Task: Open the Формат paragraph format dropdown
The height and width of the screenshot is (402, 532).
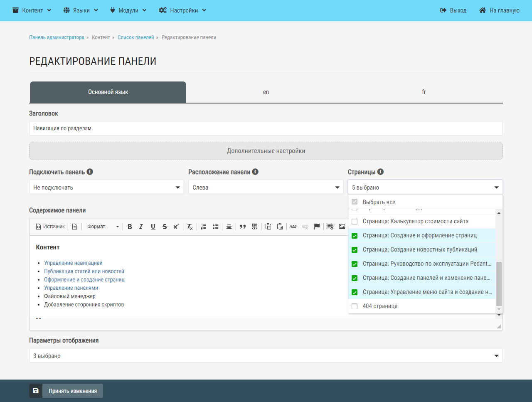Action: coord(103,227)
